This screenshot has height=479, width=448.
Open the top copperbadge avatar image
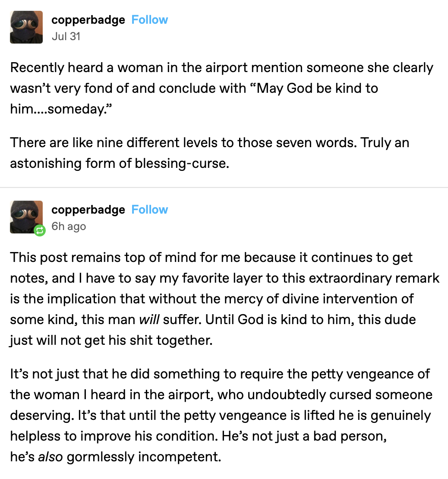point(26,27)
